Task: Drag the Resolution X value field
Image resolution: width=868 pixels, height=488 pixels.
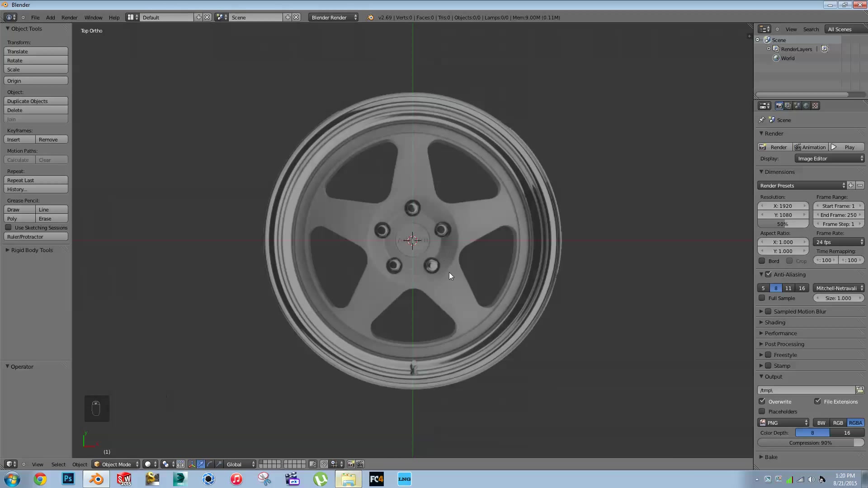Action: pos(783,206)
